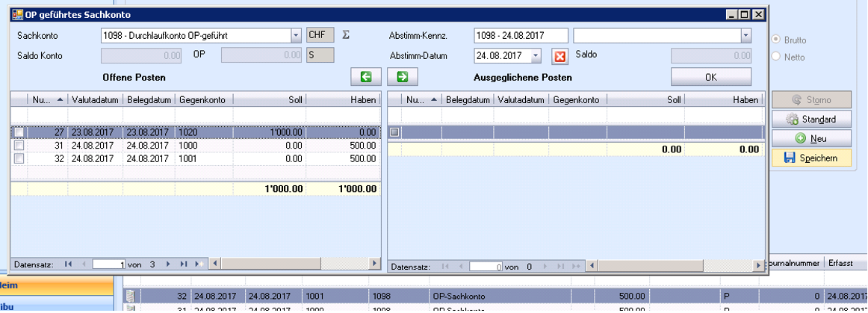This screenshot has height=313, width=868.
Task: Go to last record in Offene Posten
Action: 183,264
